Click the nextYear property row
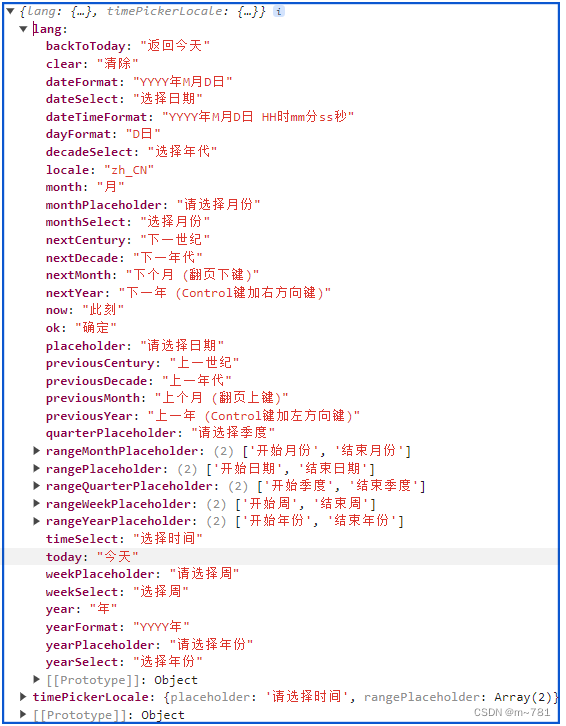 point(188,293)
